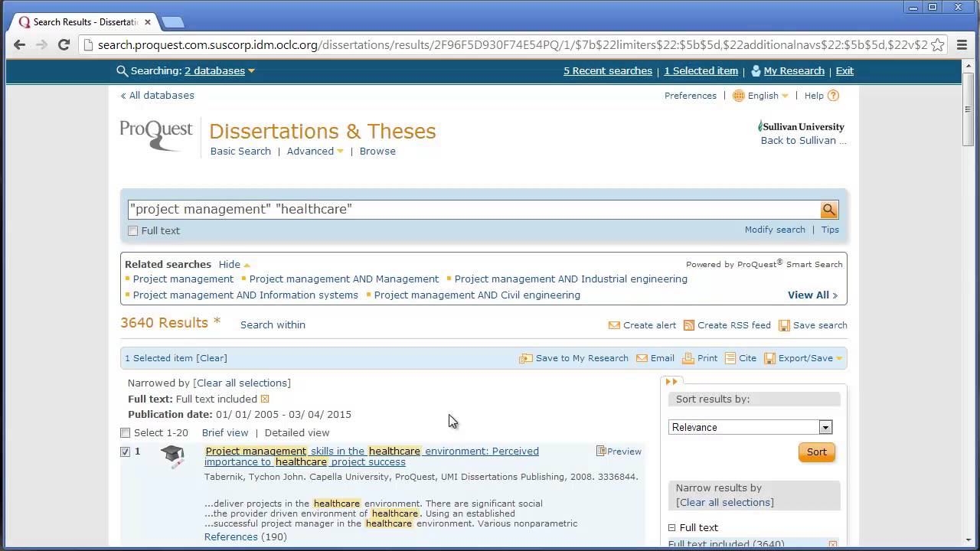Click Clear next to 1 Selected item
The height and width of the screenshot is (551, 980).
211,357
